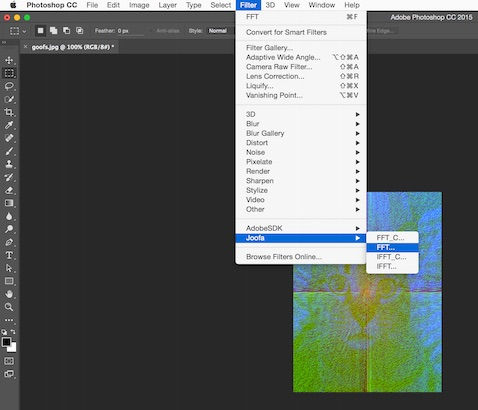478x410 pixels.
Task: Choose FFT_C... in the Joofa submenu
Action: [392, 238]
